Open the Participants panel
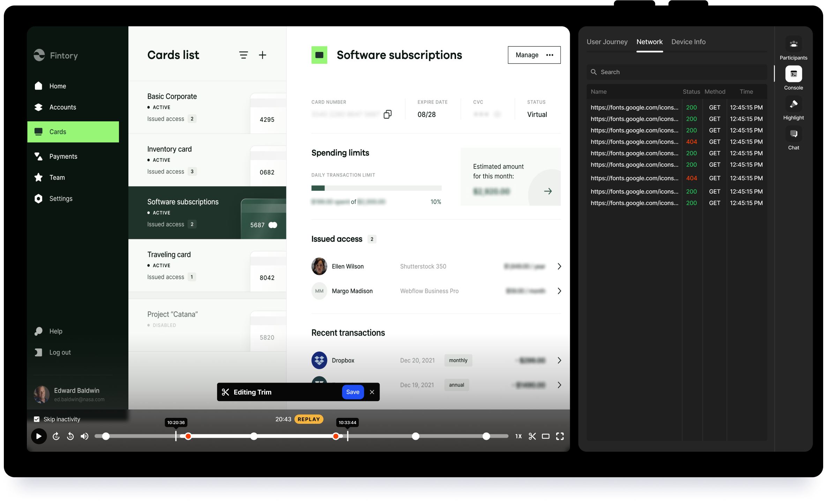 [x=793, y=44]
